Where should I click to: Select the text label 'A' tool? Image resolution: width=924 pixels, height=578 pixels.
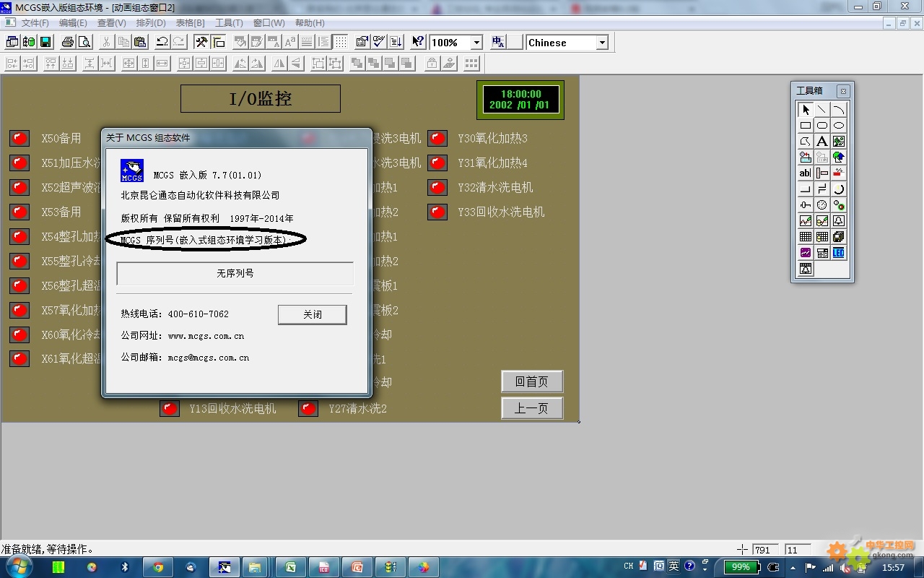822,142
